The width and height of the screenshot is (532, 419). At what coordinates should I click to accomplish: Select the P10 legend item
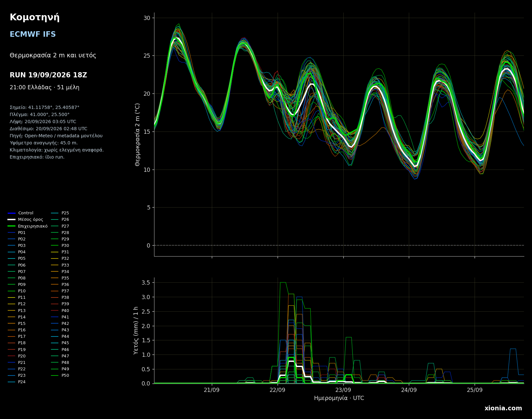tap(17, 291)
